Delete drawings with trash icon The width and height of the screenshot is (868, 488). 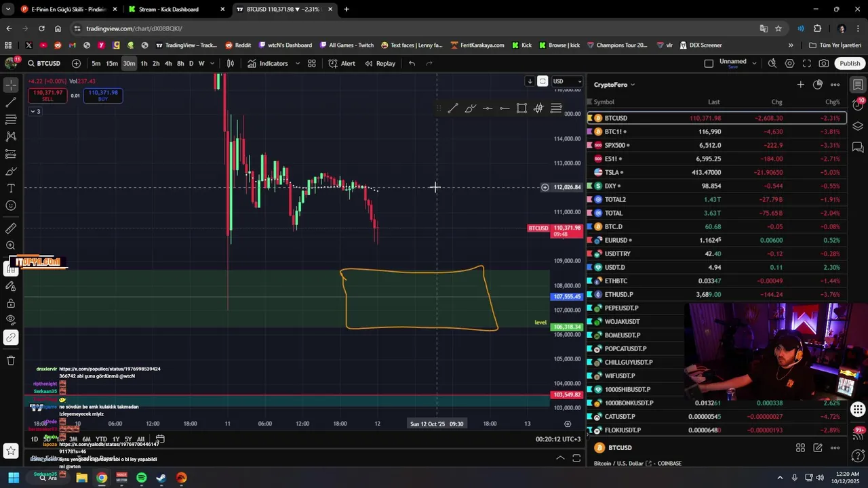point(11,360)
